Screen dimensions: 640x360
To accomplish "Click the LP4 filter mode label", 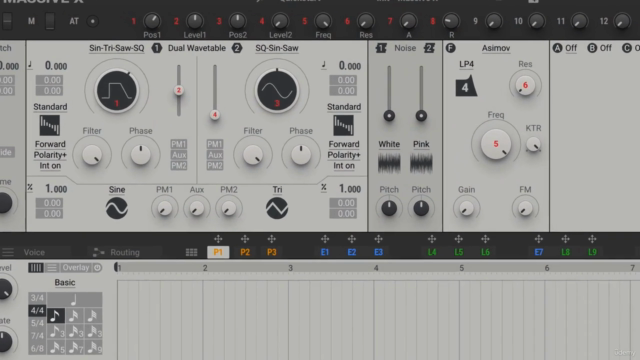I will point(466,64).
